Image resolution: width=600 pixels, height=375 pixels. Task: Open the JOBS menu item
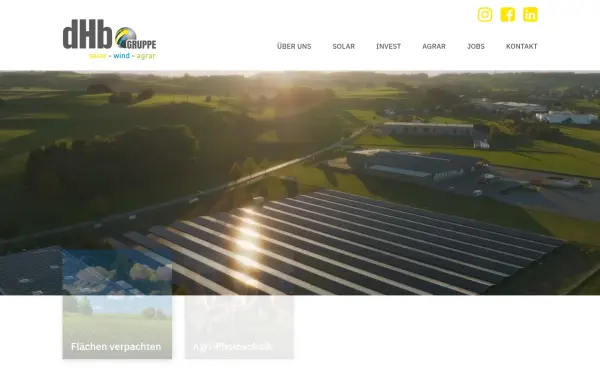[476, 46]
